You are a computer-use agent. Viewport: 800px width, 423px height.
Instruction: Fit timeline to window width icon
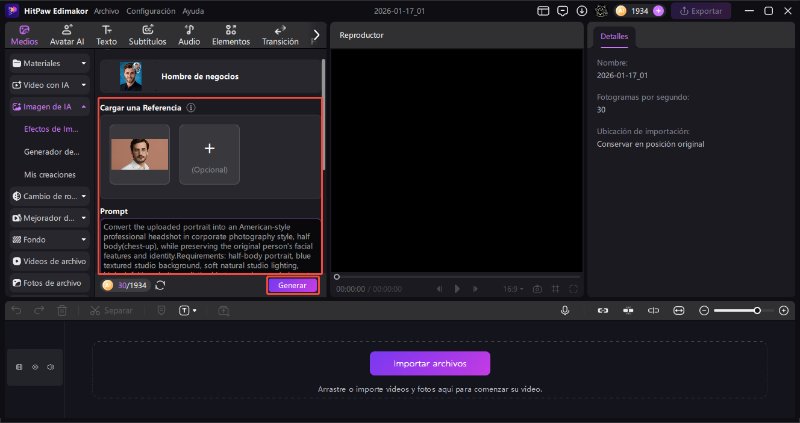[x=679, y=310]
